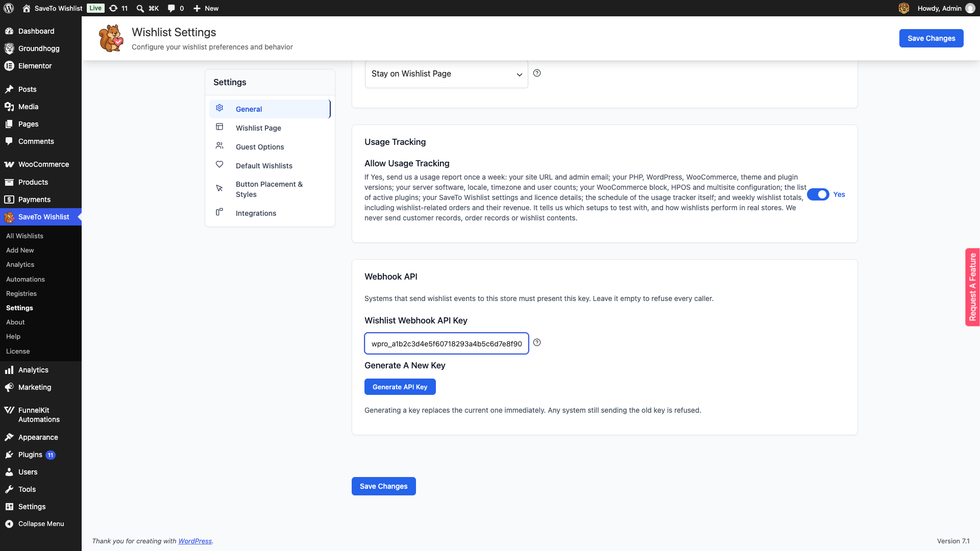Image resolution: width=980 pixels, height=551 pixels.
Task: Click the WordPress logo in admin bar
Action: click(x=9, y=8)
